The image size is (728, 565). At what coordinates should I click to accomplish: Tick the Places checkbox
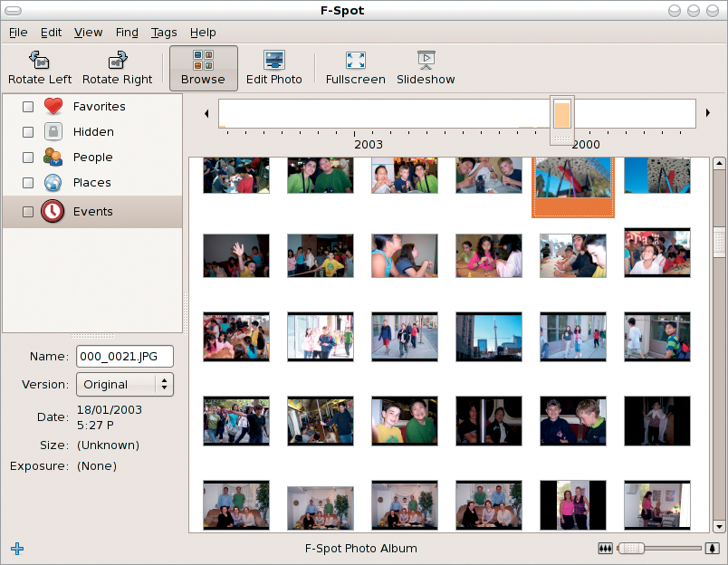click(28, 183)
